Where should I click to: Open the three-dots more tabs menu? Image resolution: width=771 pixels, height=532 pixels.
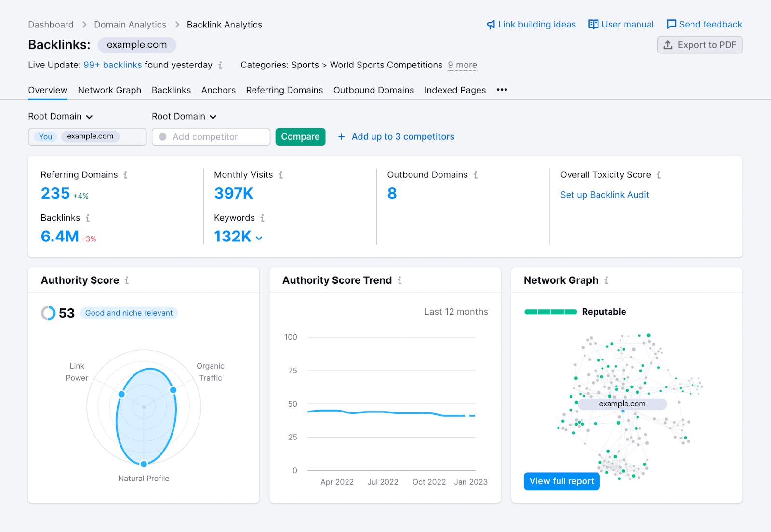tap(502, 90)
